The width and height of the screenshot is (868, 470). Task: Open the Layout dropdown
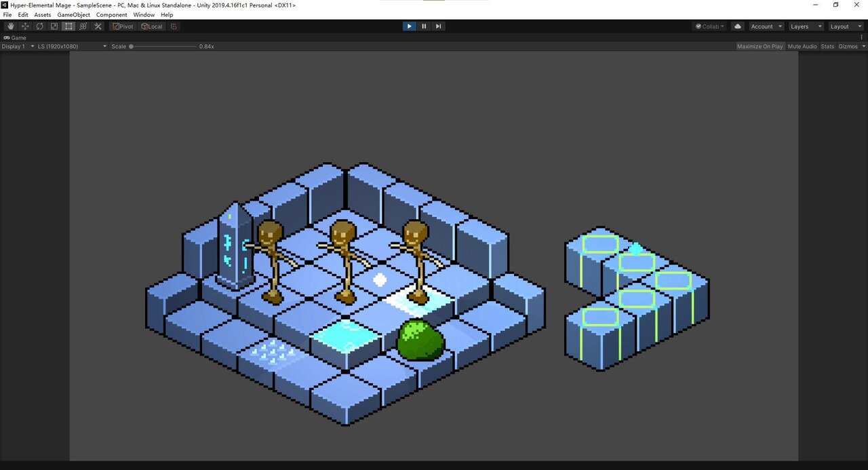(845, 26)
